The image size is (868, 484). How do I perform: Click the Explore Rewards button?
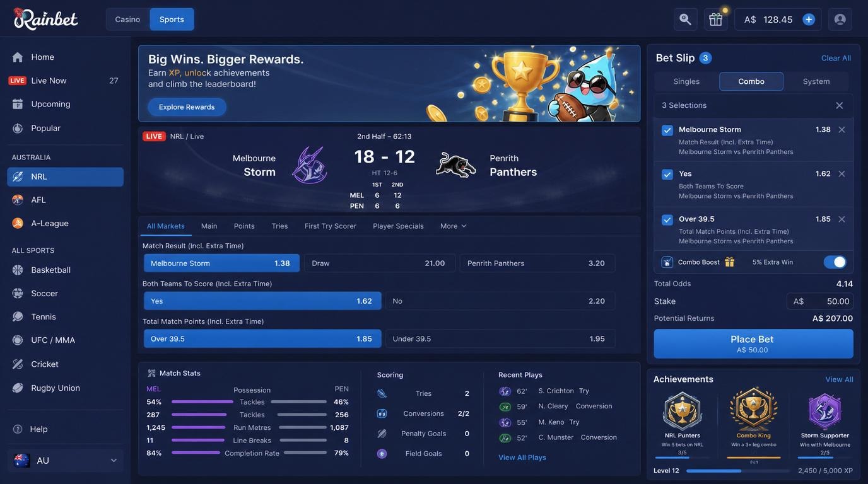[x=187, y=107]
